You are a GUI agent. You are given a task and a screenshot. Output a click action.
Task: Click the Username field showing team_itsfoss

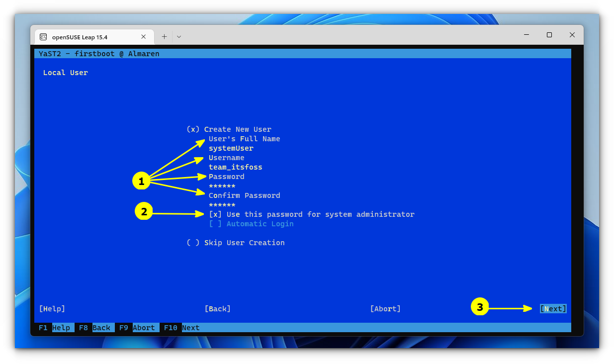click(x=235, y=167)
